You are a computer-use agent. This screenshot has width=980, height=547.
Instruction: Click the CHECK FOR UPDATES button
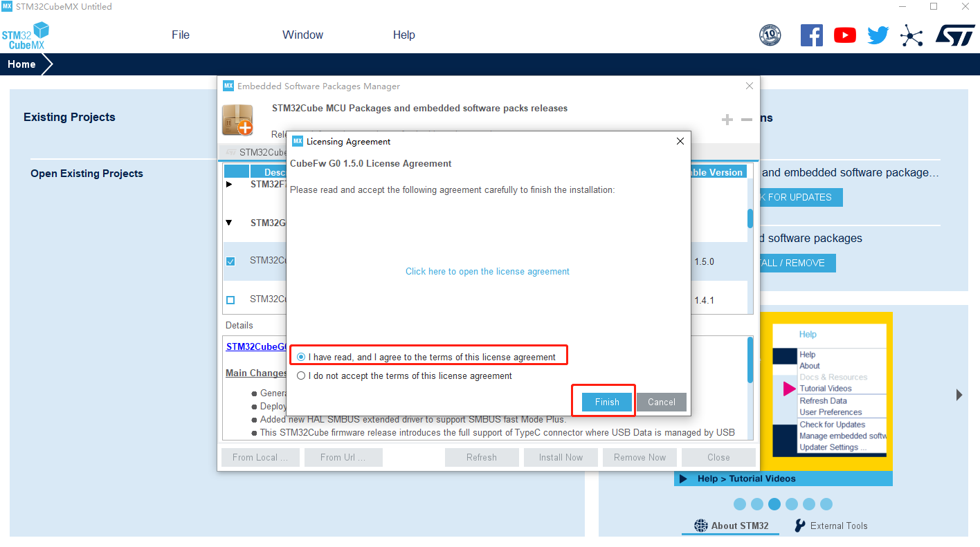click(801, 197)
